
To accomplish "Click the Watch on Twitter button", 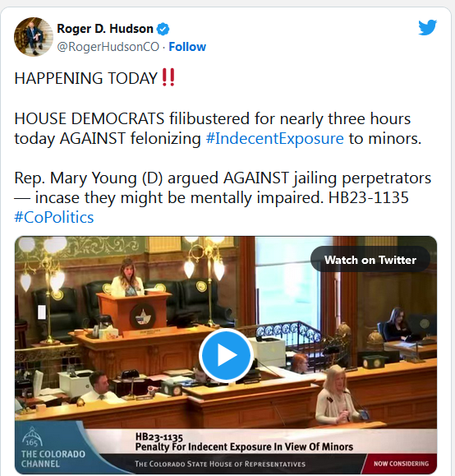I will click(370, 260).
